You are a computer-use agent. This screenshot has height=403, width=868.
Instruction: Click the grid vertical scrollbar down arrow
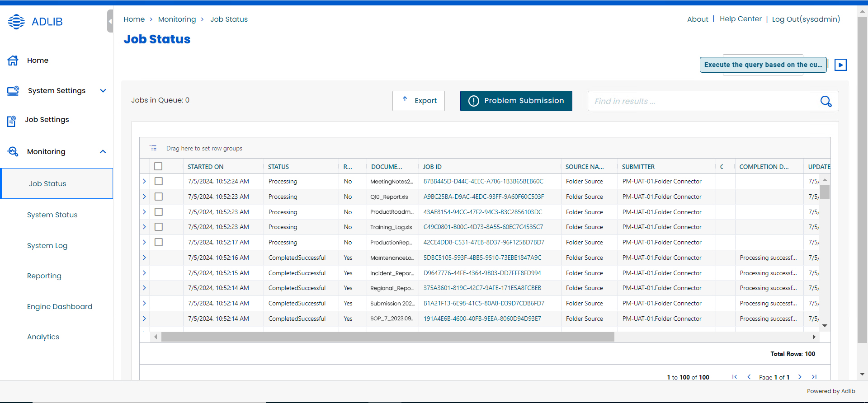point(825,326)
